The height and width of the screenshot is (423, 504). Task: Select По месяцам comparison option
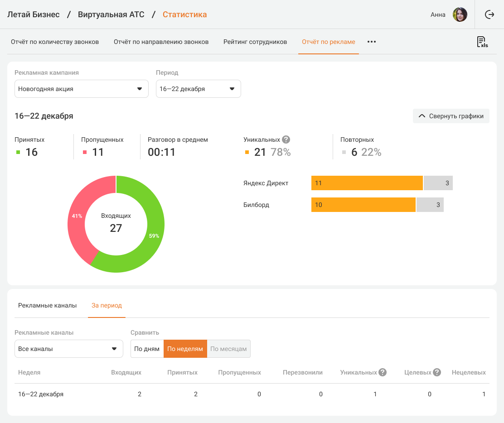(228, 349)
